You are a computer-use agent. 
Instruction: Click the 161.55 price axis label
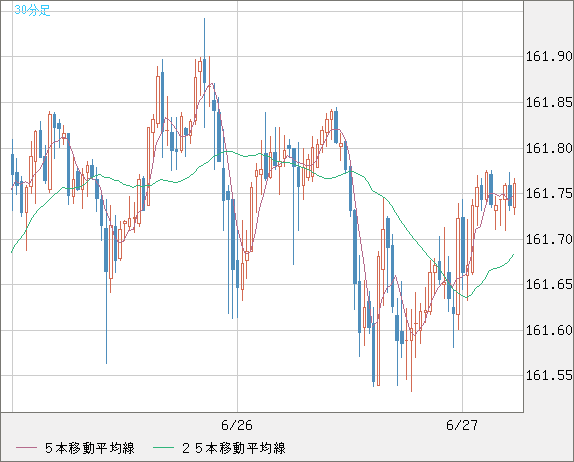pyautogui.click(x=549, y=375)
